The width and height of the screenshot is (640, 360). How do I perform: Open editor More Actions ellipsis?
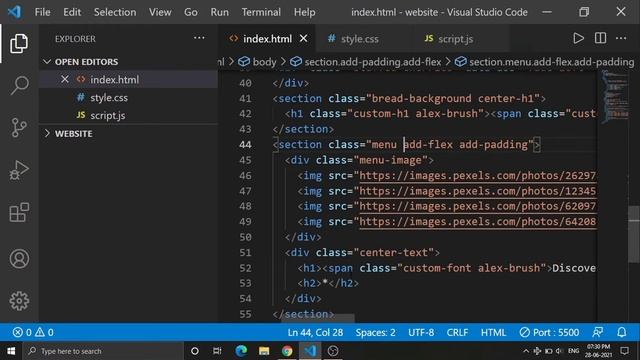(x=621, y=38)
